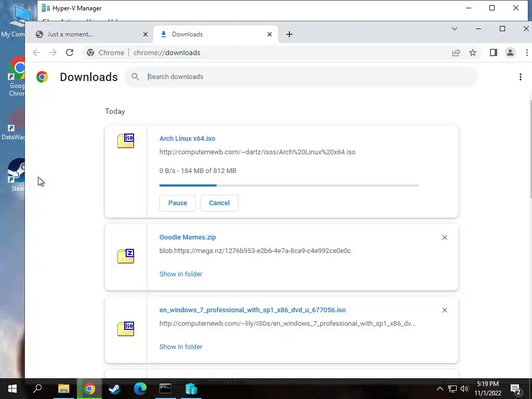
Task: Click the Arch Linux ISO file icon
Action: (x=126, y=141)
